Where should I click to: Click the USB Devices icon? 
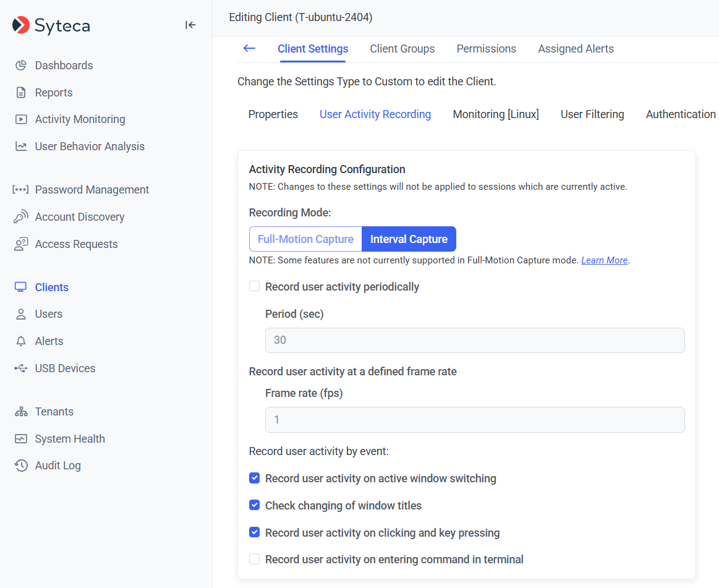[x=21, y=369]
